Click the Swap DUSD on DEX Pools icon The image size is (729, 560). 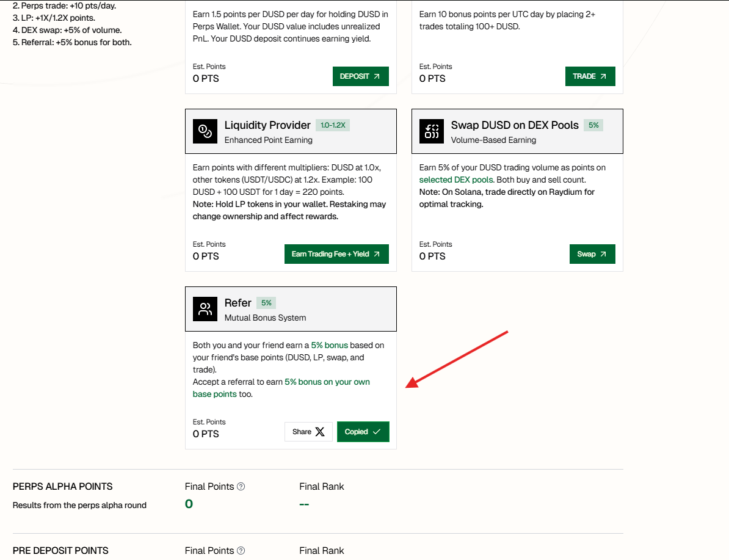[432, 131]
